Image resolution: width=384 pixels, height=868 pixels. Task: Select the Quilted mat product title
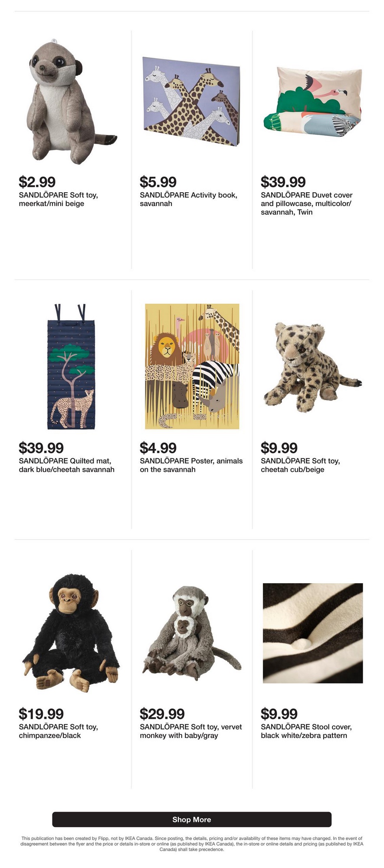coord(67,465)
